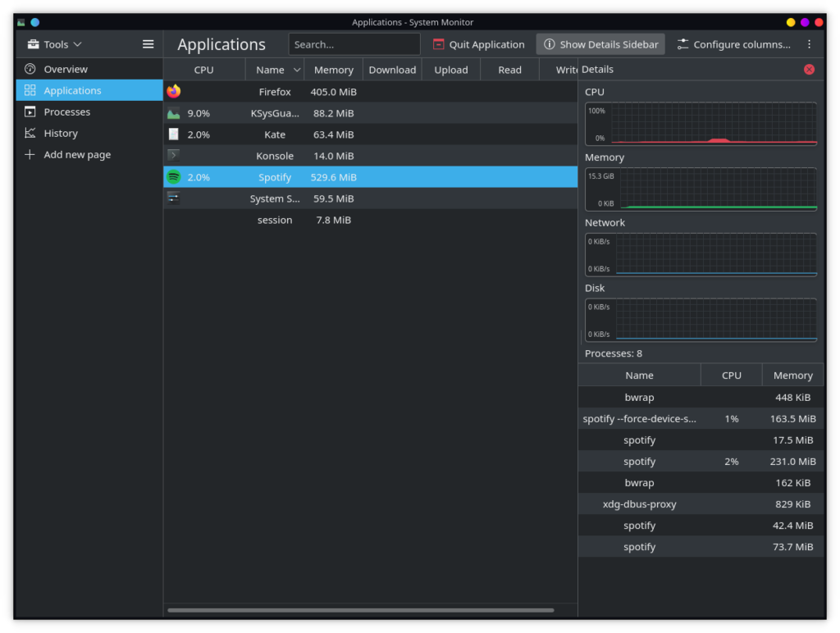Click the Memory usage graph in Details
This screenshot has height=633, width=840.
pyautogui.click(x=701, y=189)
